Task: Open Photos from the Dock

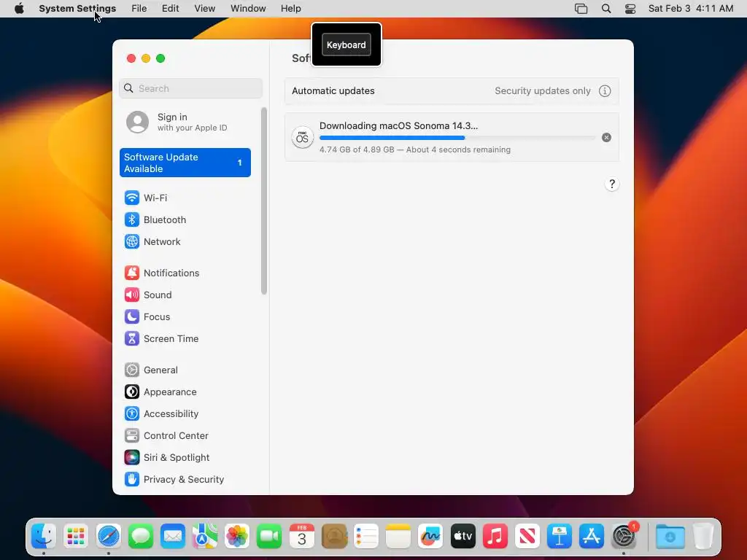Action: (237, 536)
